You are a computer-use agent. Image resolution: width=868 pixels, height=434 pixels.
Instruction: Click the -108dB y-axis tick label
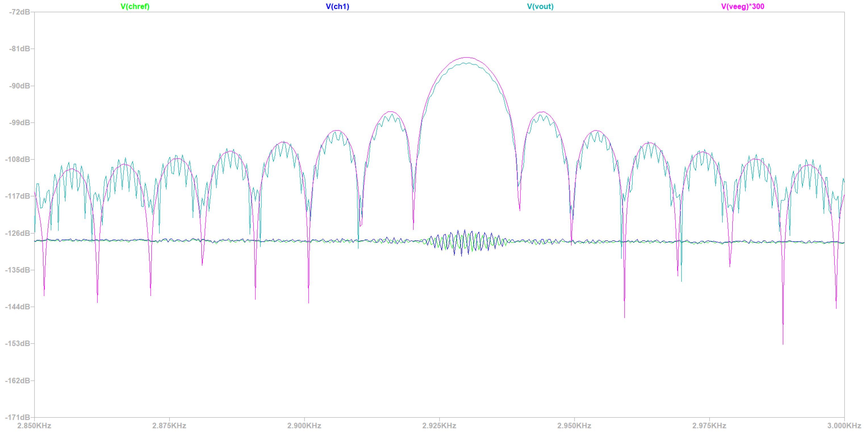click(x=17, y=160)
